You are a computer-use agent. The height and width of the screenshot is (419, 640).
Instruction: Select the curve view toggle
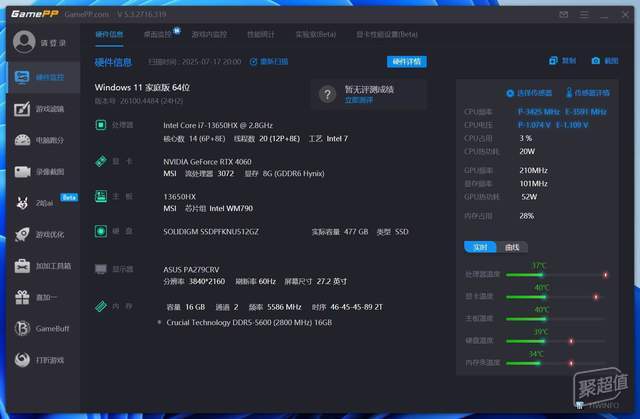click(512, 247)
